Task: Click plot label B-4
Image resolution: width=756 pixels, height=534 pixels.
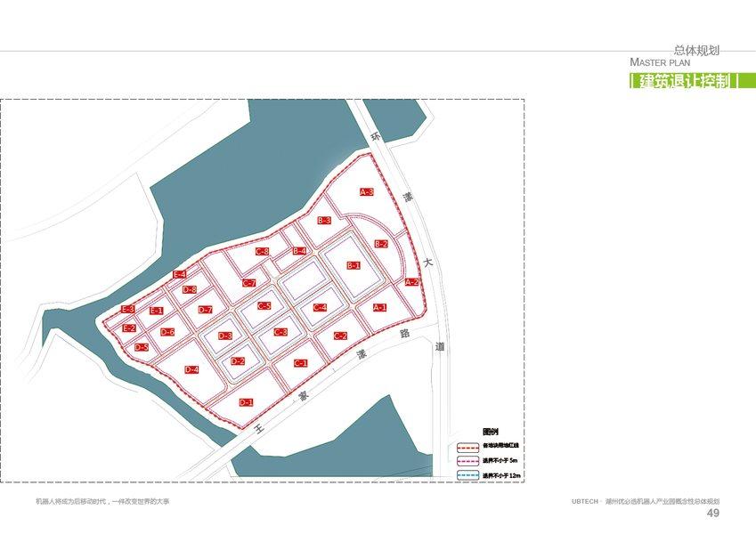Action: click(x=299, y=251)
